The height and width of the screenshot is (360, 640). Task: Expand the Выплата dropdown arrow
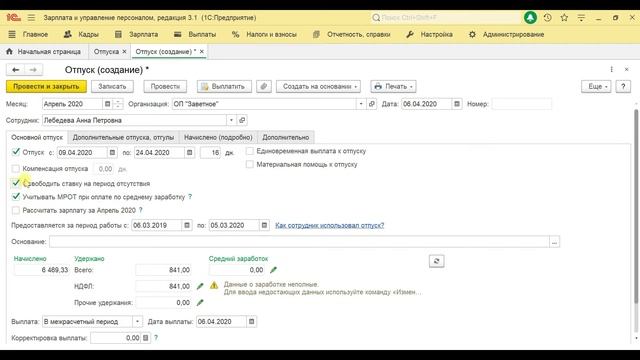138,322
